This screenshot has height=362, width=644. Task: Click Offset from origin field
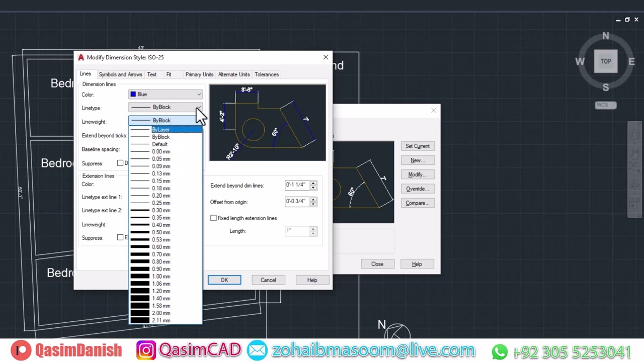tap(297, 202)
